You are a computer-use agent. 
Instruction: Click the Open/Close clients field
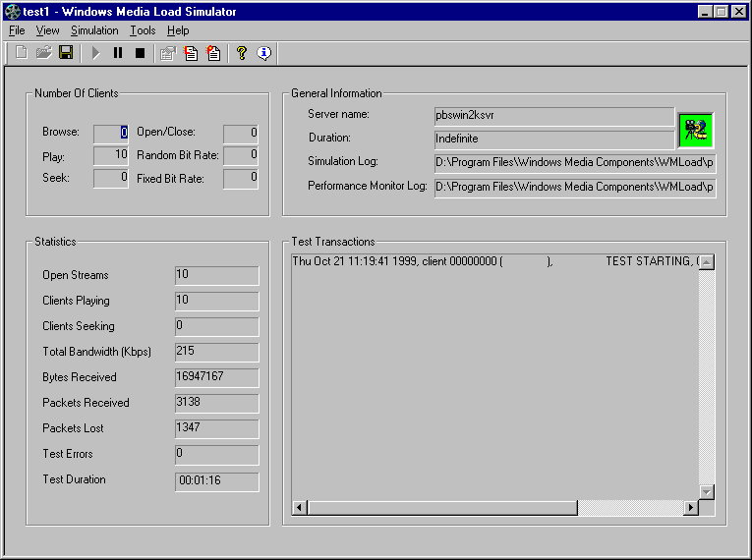[241, 134]
